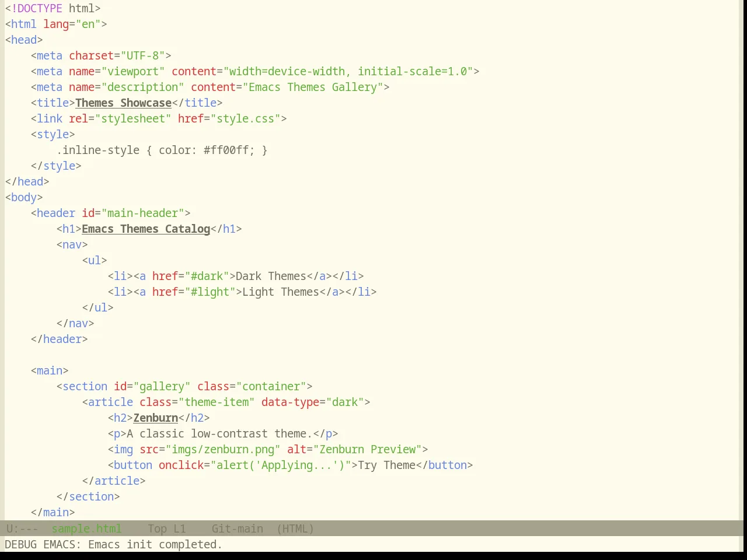This screenshot has width=747, height=560.
Task: Click the "Zenburn Preview" alt value
Action: [368, 450]
